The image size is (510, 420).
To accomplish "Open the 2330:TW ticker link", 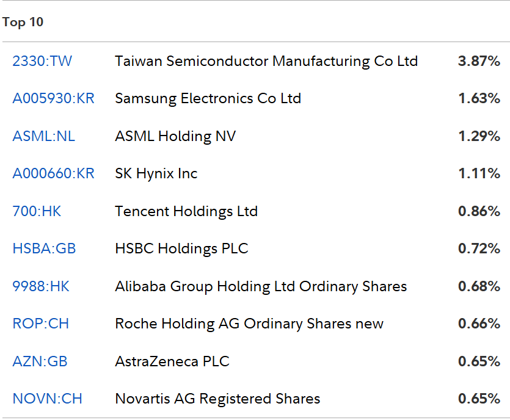I will 42,61.
